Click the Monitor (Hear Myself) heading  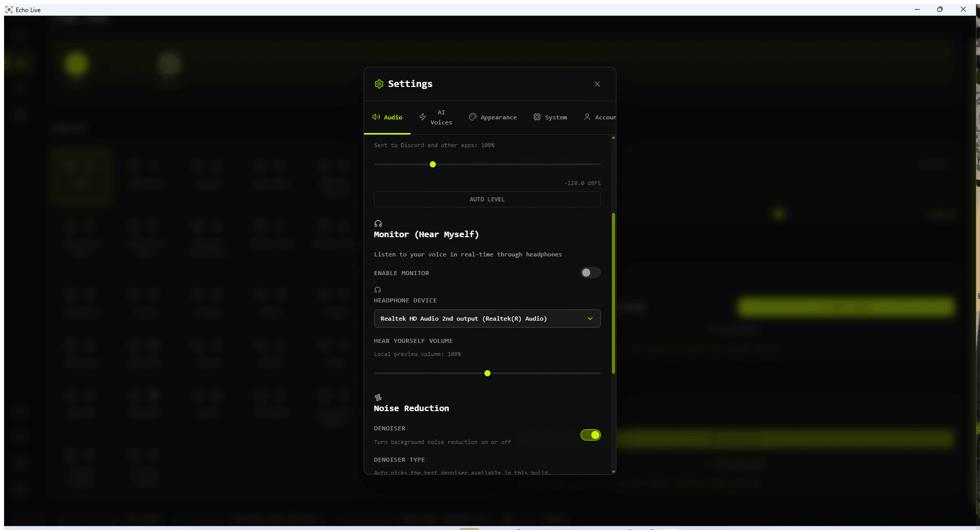[x=426, y=235]
